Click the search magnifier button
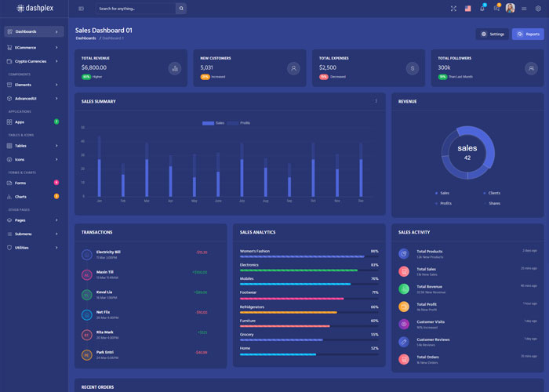This screenshot has height=392, width=549. [x=181, y=9]
